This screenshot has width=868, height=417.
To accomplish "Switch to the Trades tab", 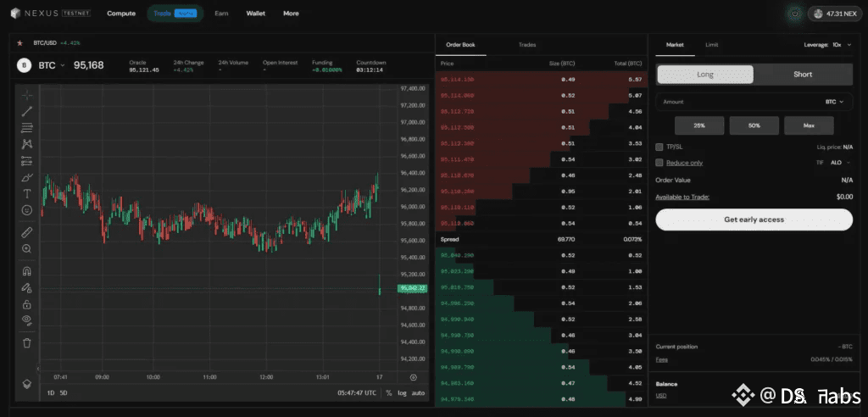I will click(527, 45).
